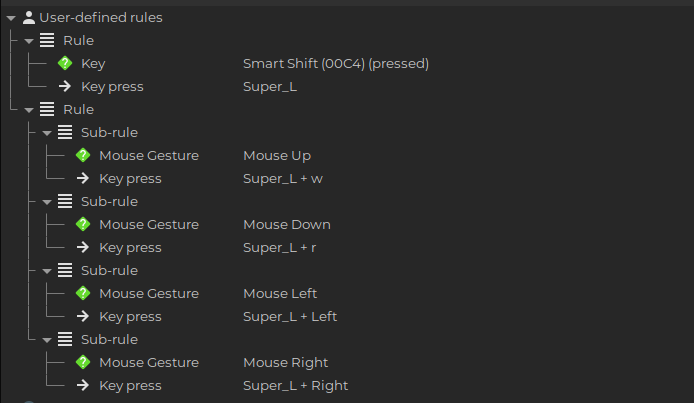This screenshot has width=694, height=403.
Task: Collapse the Sub-rule containing Mouse Up
Action: [x=47, y=133]
